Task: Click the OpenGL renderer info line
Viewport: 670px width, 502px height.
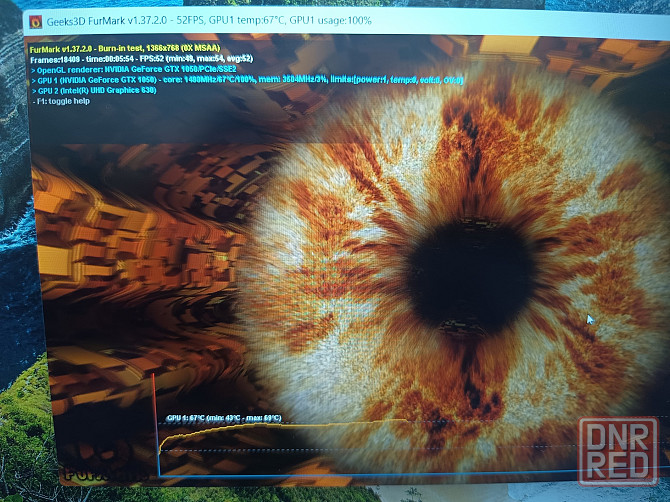Action: [x=133, y=69]
